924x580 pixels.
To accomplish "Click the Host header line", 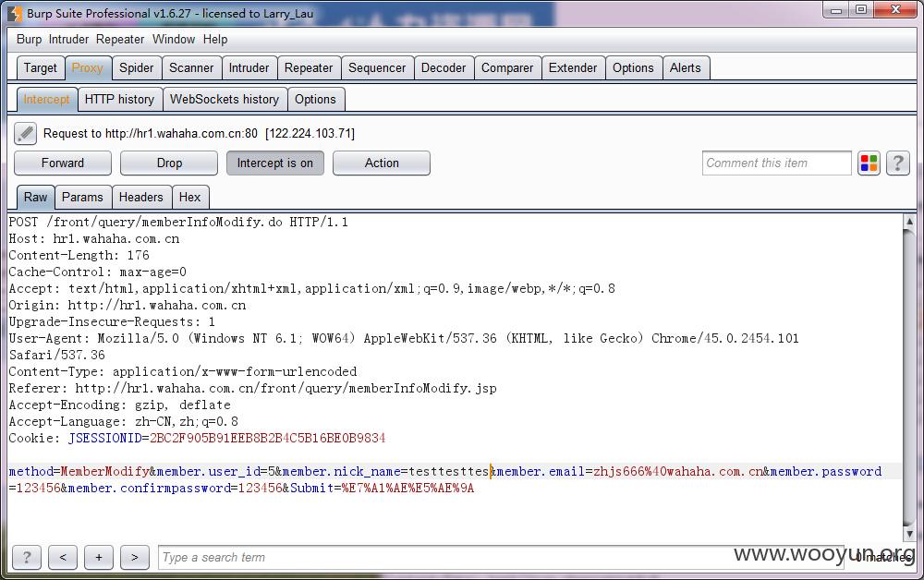I will point(93,238).
